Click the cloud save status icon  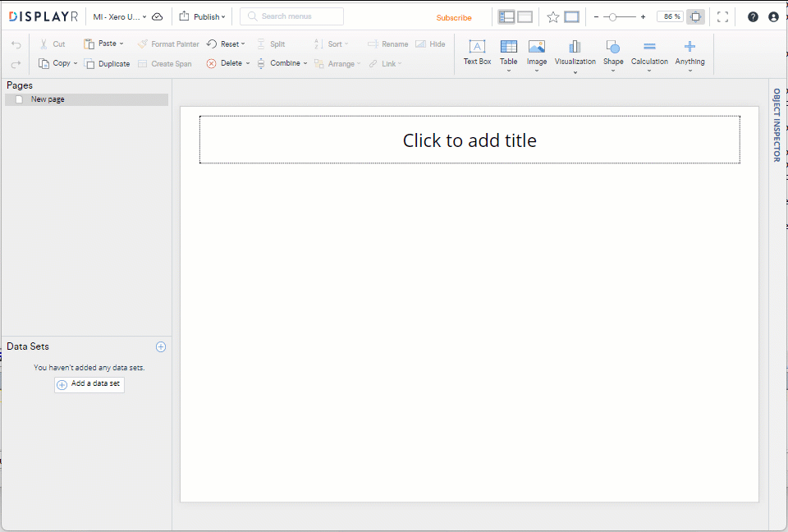158,16
